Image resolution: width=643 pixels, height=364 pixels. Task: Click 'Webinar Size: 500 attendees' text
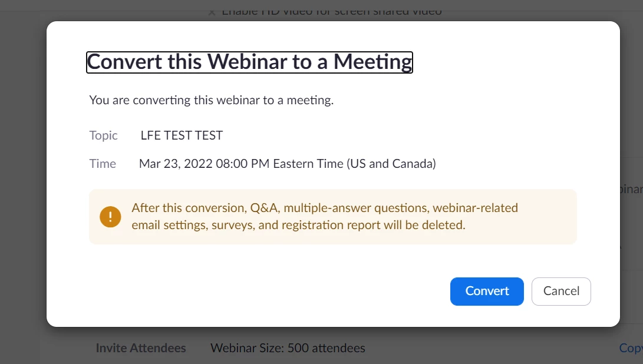coord(288,348)
